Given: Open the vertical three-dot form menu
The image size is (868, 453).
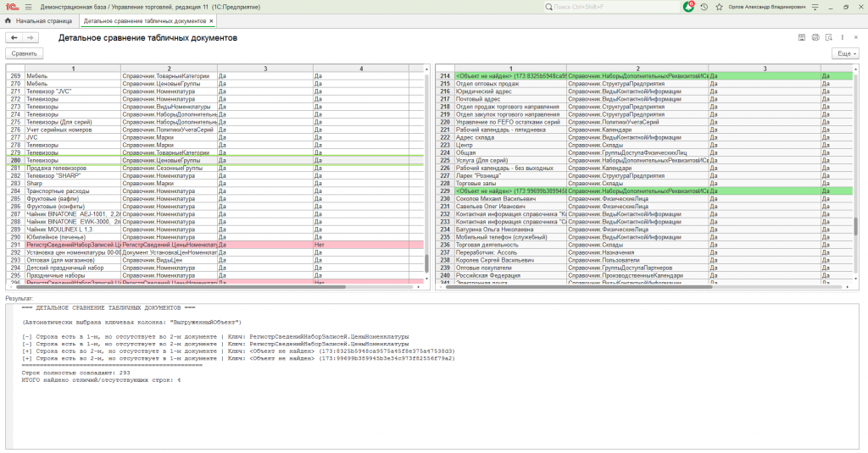Looking at the screenshot, I should pyautogui.click(x=842, y=38).
